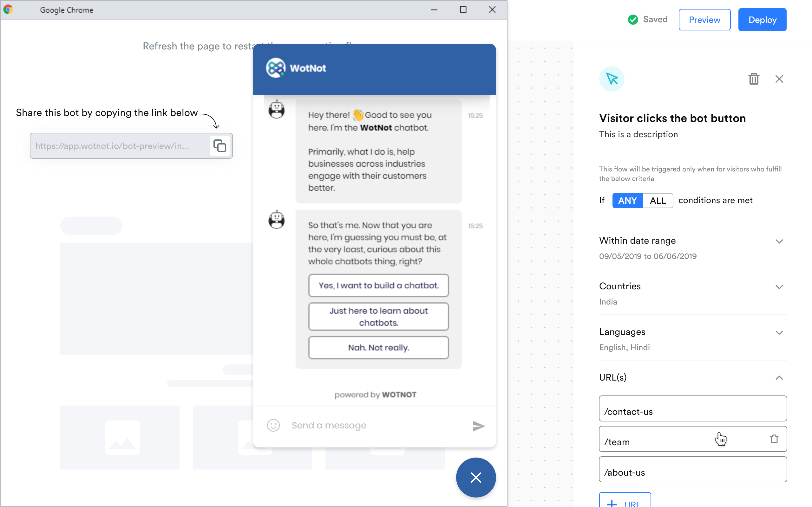This screenshot has height=507, width=812.
Task: Click the cursor trigger icon in panel
Action: pyautogui.click(x=612, y=79)
